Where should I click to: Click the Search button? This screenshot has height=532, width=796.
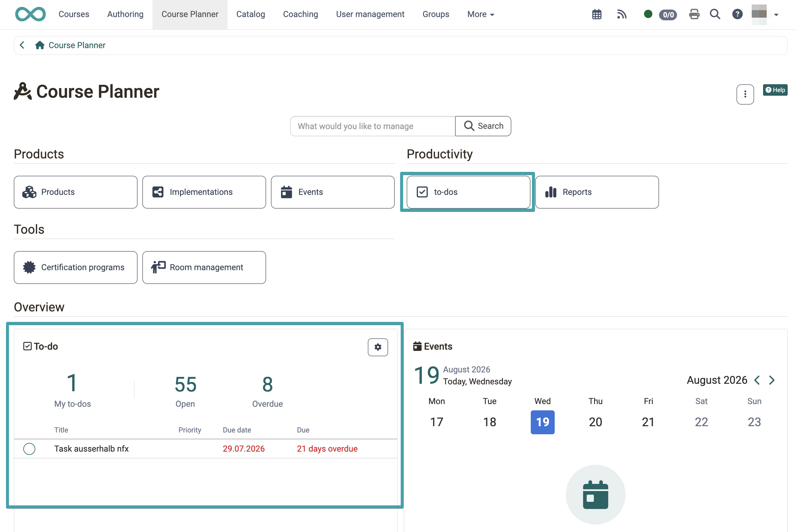pos(483,126)
